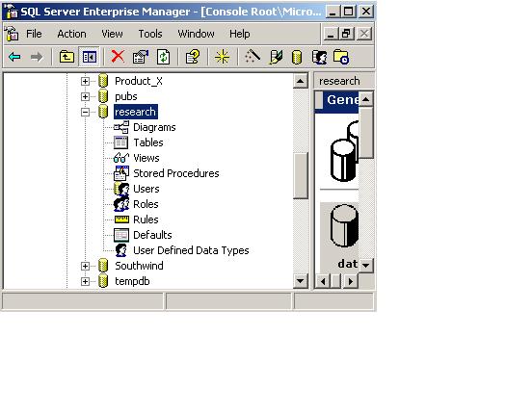532x413 pixels.
Task: Click the Roles node icon
Action: [121, 204]
